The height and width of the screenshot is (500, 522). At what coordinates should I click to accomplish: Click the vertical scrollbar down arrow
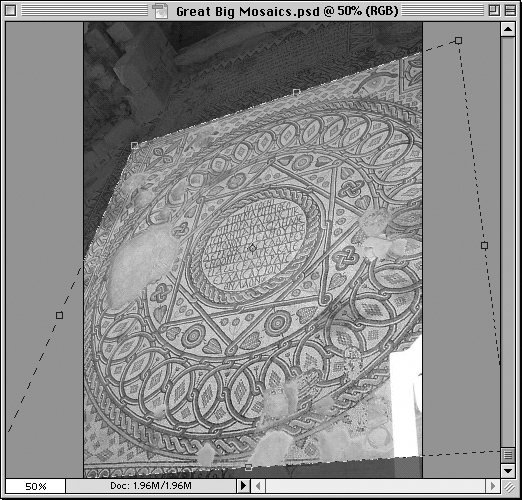pyautogui.click(x=508, y=471)
